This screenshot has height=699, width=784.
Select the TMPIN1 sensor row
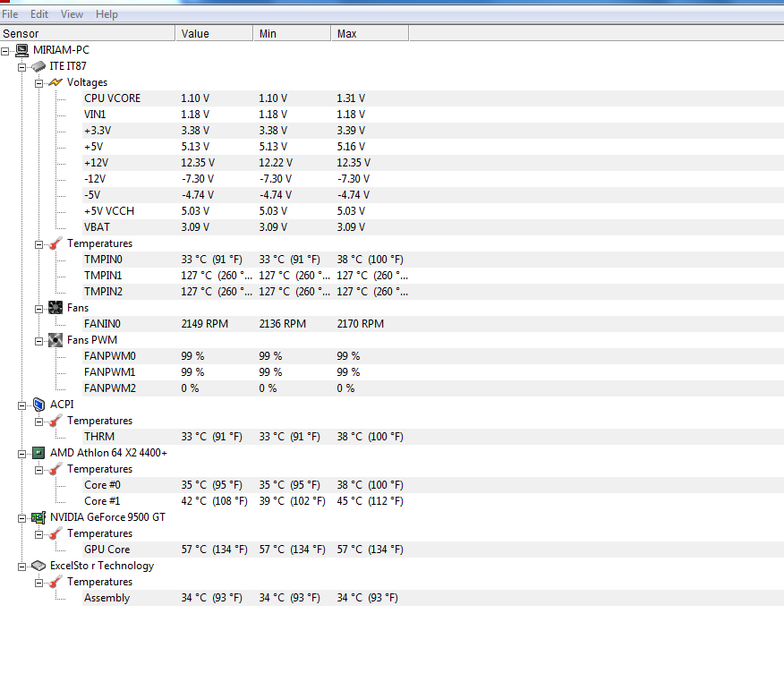433,276
